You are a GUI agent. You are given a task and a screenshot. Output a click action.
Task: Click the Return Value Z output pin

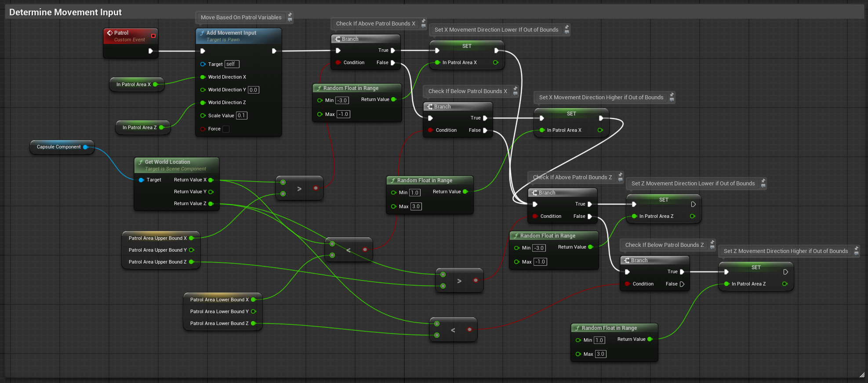tap(211, 204)
